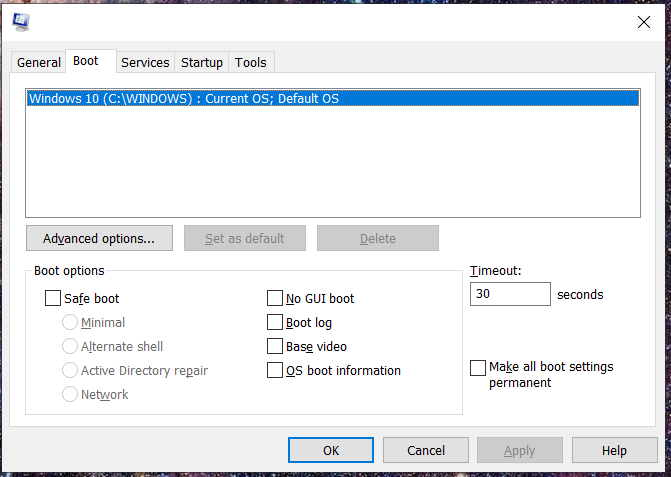This screenshot has width=671, height=477.
Task: Close the System Configuration dialog
Action: click(644, 22)
